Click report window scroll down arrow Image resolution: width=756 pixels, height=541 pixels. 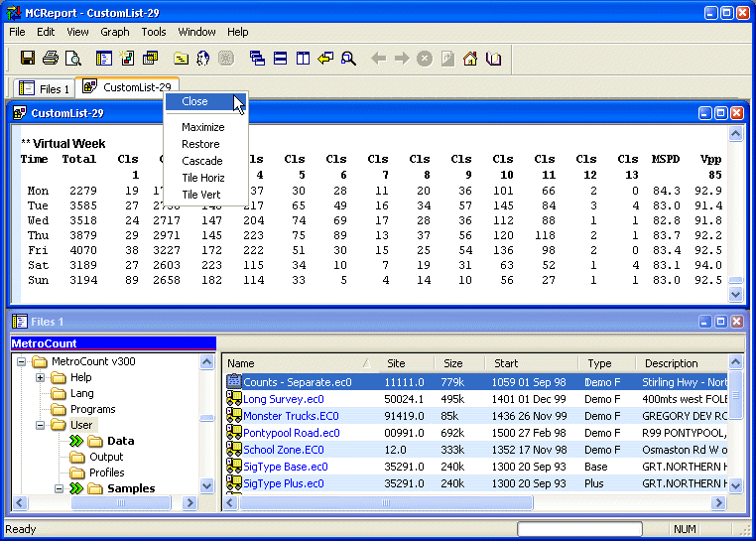click(x=735, y=294)
